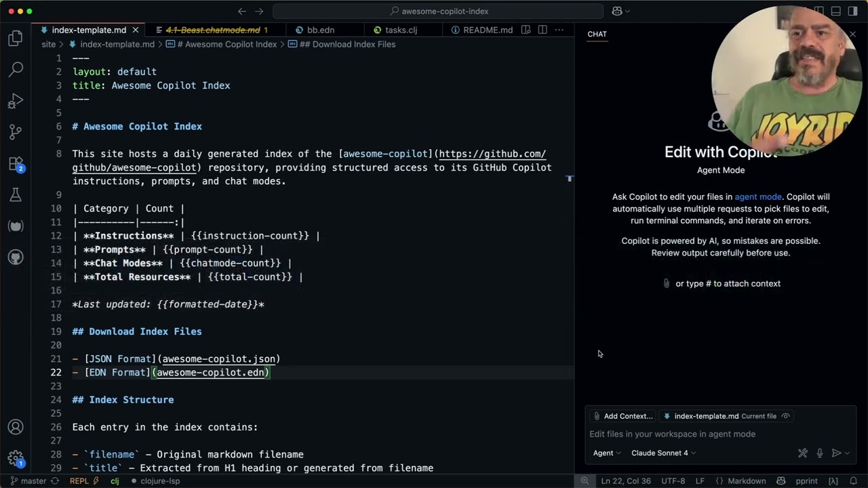Open the Agent mode dropdown

(607, 453)
